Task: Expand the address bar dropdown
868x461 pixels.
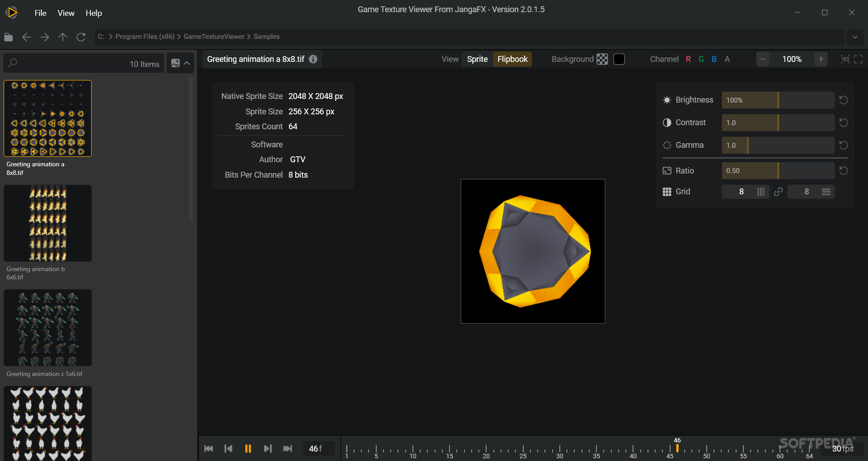Action: point(855,37)
